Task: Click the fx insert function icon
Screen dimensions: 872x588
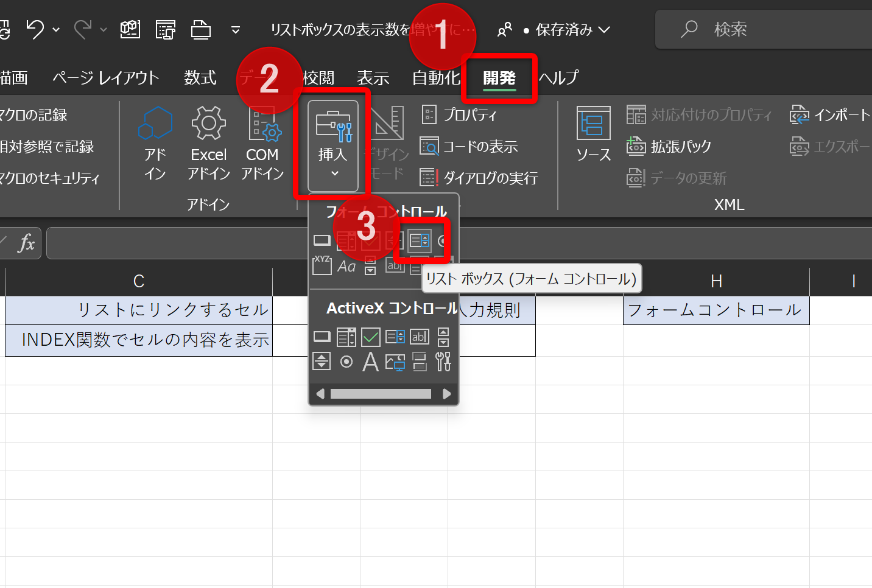Action: click(x=26, y=243)
